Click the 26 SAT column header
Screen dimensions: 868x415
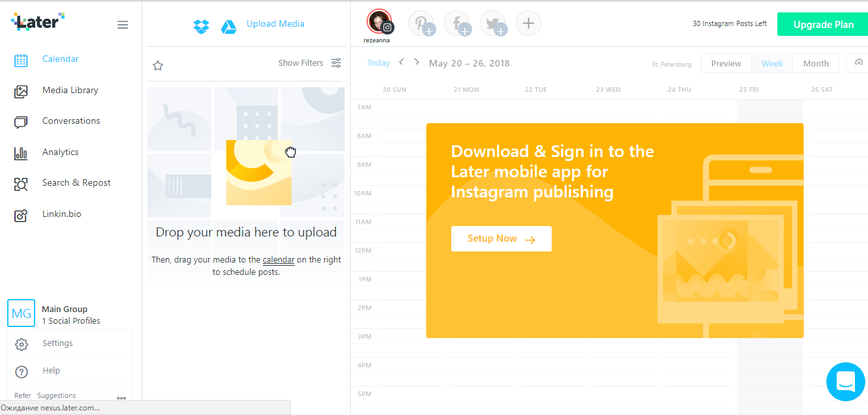tap(822, 90)
